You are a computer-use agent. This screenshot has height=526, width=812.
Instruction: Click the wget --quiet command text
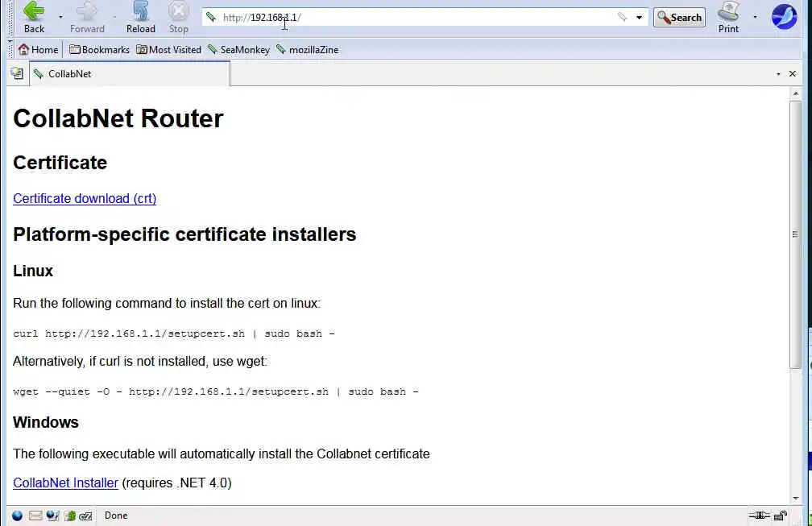[215, 392]
